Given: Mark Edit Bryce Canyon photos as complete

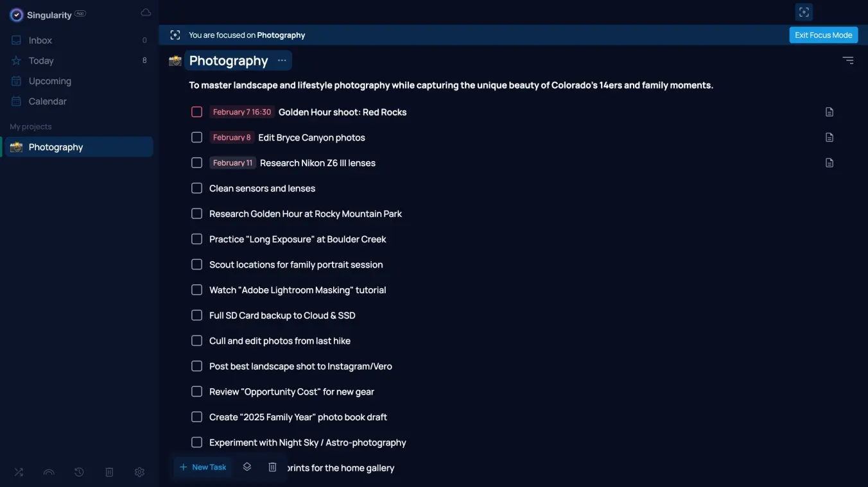Looking at the screenshot, I should (x=197, y=137).
